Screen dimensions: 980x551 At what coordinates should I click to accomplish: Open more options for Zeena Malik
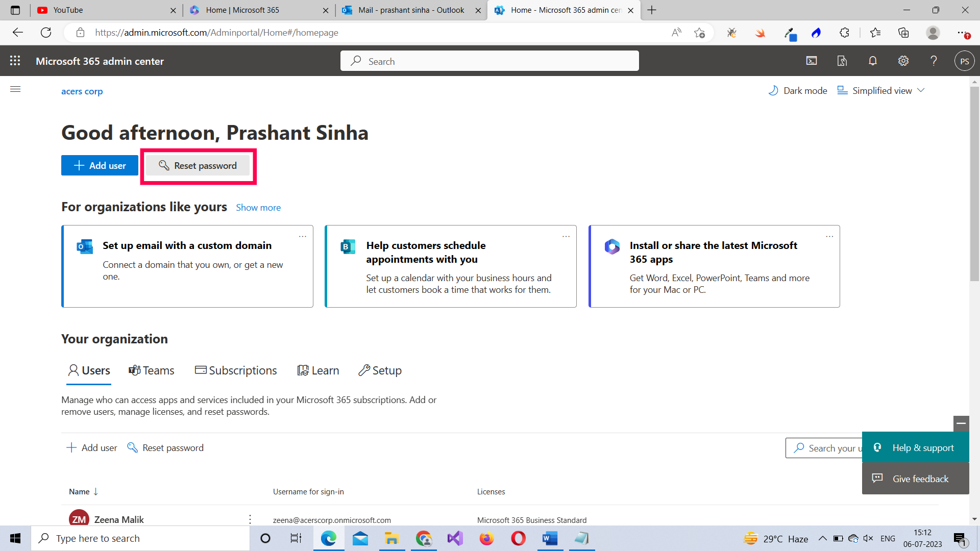pos(250,519)
